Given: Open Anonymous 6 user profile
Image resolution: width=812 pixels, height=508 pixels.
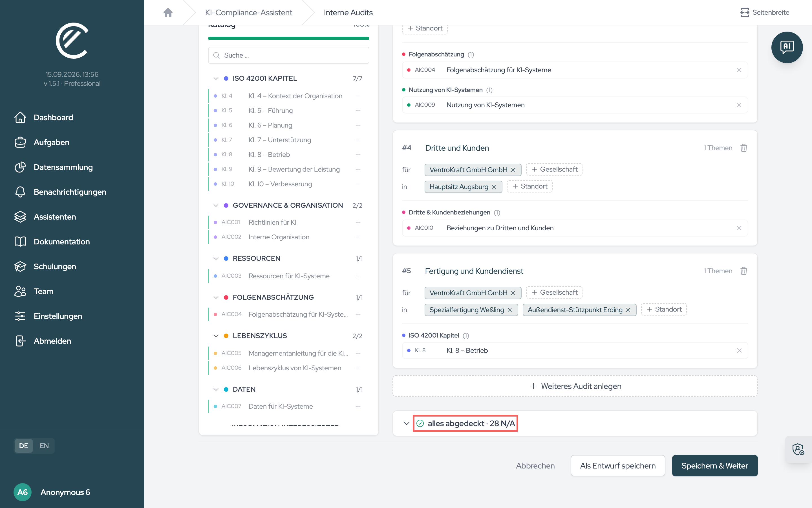Looking at the screenshot, I should tap(52, 492).
